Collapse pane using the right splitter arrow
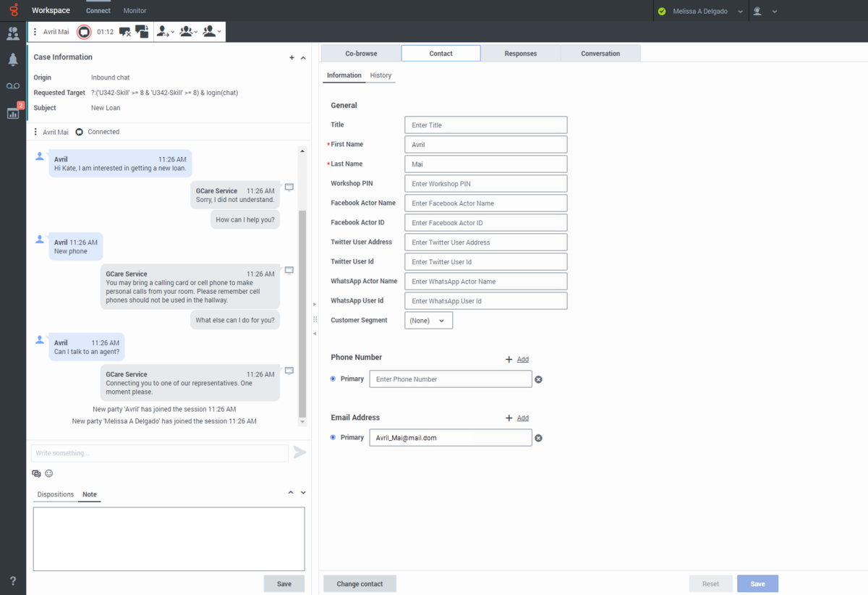 315,305
